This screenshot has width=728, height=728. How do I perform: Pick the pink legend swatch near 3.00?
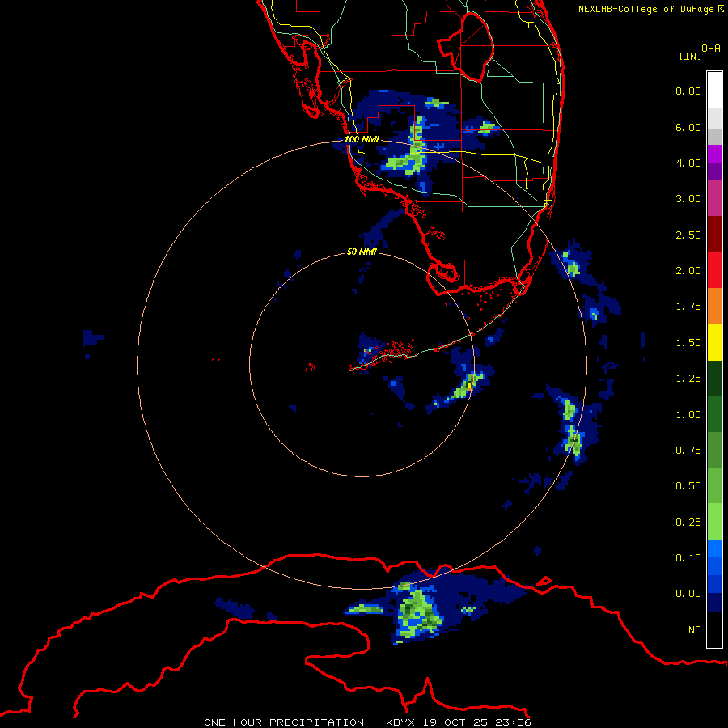[x=714, y=198]
